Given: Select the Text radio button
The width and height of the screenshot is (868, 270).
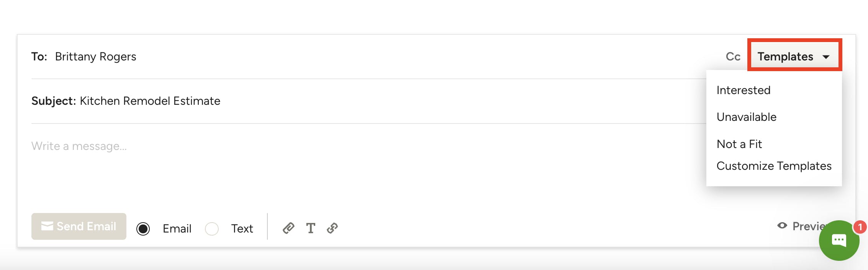Looking at the screenshot, I should pos(211,229).
